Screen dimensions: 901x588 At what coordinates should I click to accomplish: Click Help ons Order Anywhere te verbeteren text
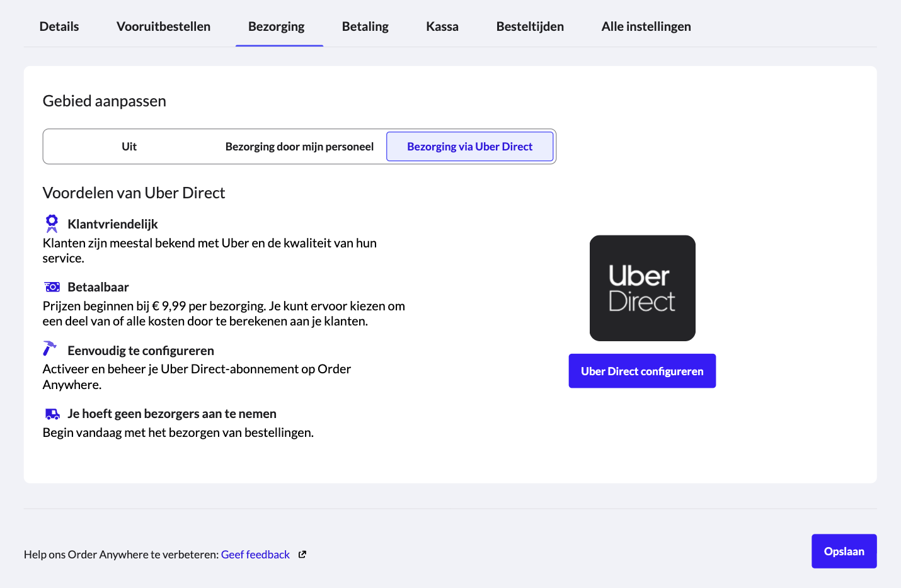[x=122, y=555]
